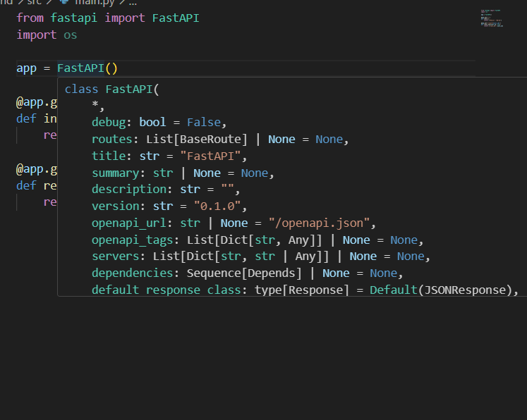The height and width of the screenshot is (420, 527).
Task: Click the 'import' keyword before os
Action: (x=37, y=35)
